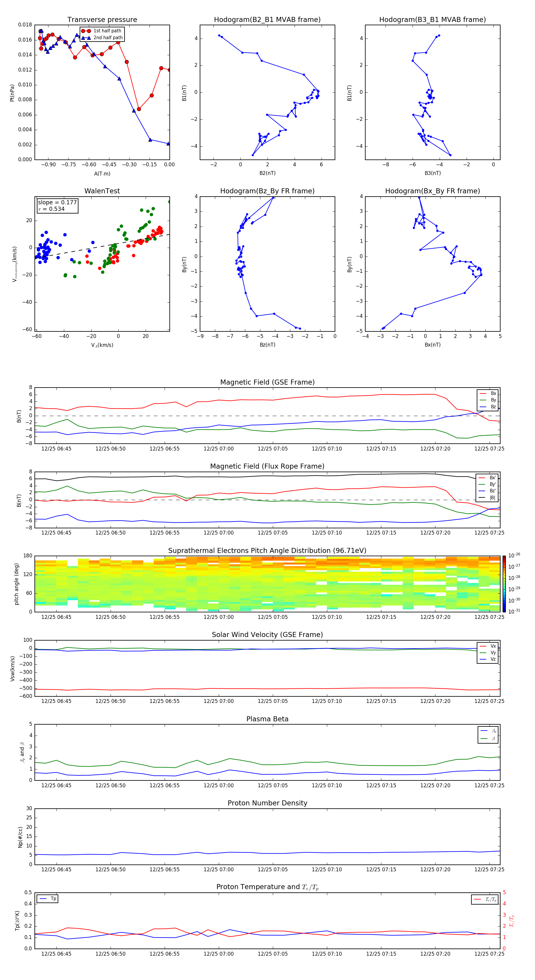Click the 'Hodogram(B3_B1 MVAB frame)' title
This screenshot has height=980, width=535.
pyautogui.click(x=432, y=19)
